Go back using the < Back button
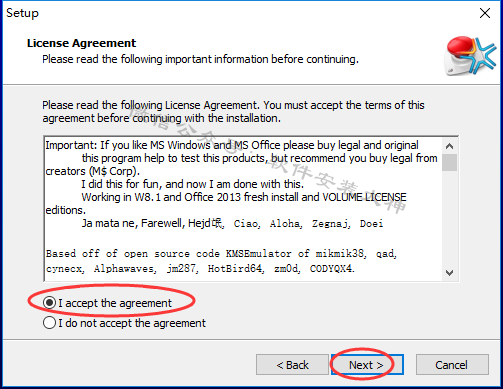Screen dimensions: 503x389 (x=292, y=365)
